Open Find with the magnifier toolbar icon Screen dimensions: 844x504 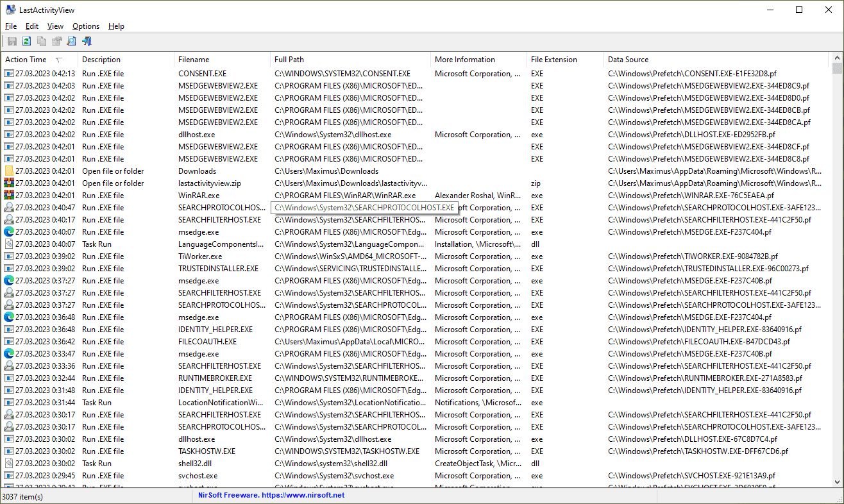point(71,42)
